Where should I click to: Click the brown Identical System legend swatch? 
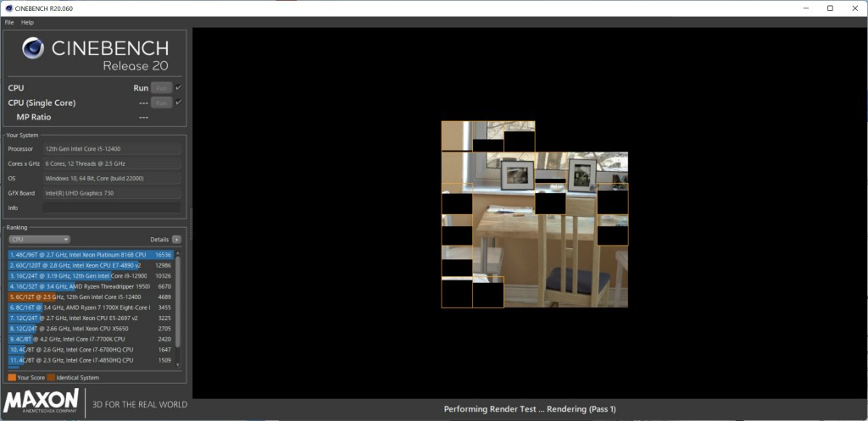[x=51, y=378]
